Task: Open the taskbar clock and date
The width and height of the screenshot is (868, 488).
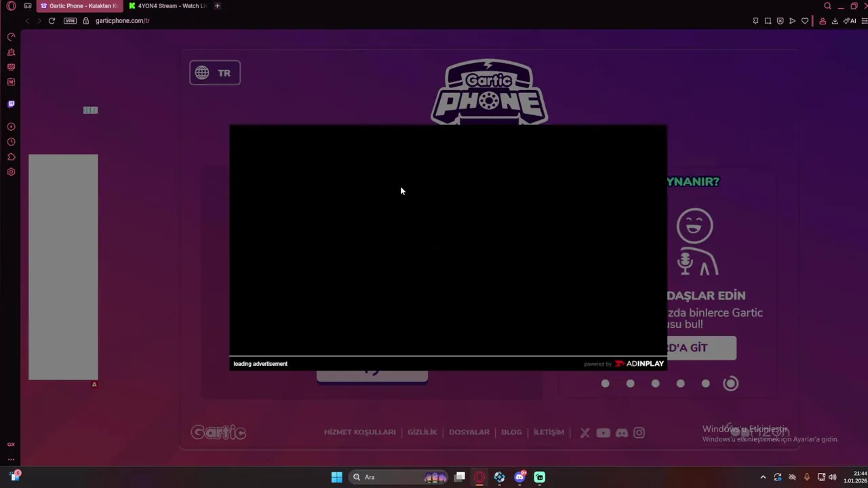Action: pos(855,477)
